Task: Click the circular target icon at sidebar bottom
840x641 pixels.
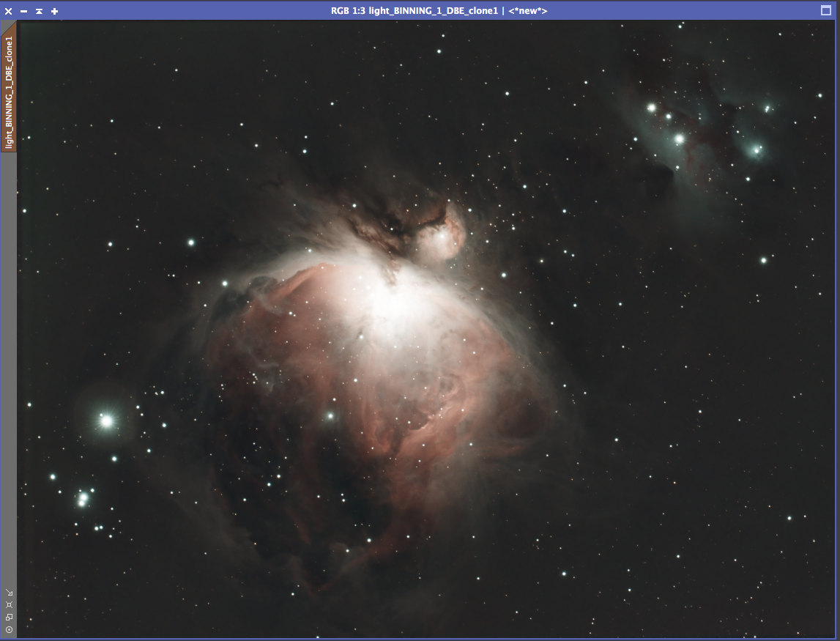Action: (x=9, y=629)
